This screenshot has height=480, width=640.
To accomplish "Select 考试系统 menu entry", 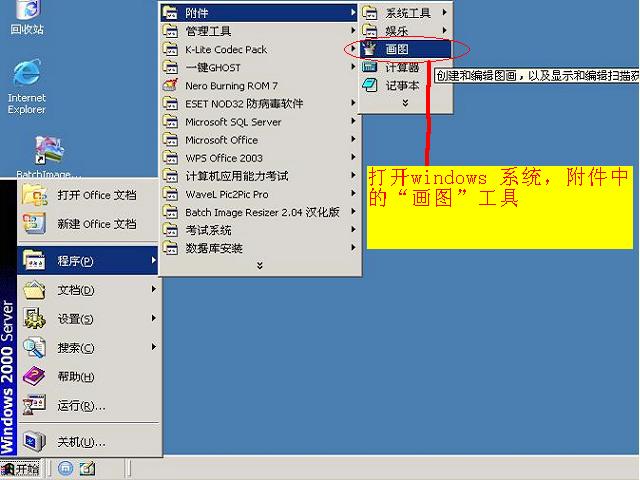I will coord(259,230).
